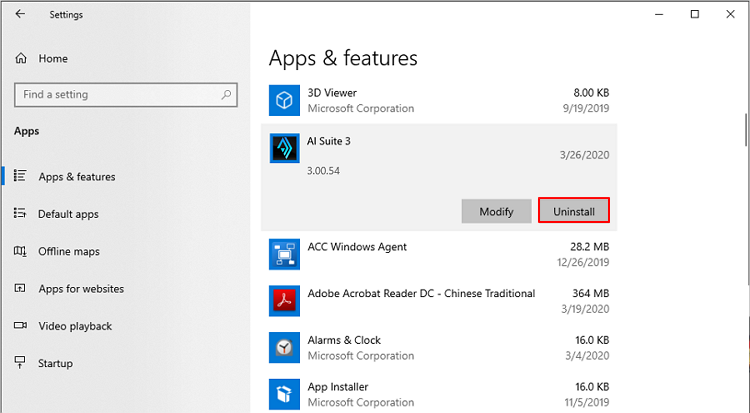The height and width of the screenshot is (413, 750).
Task: Click the back arrow in Settings
Action: [x=20, y=14]
